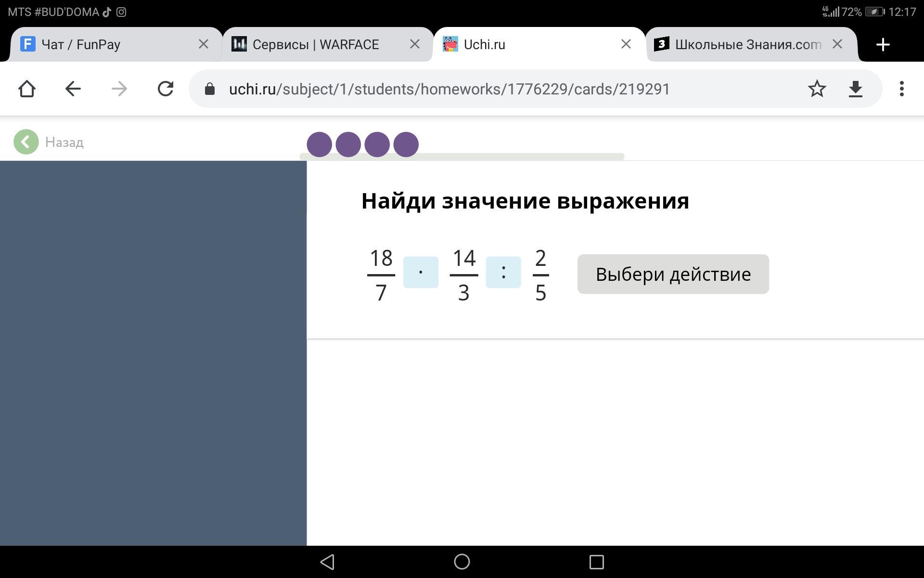Screen dimensions: 924x578
Task: Tap the site lock security icon
Action: click(x=209, y=89)
